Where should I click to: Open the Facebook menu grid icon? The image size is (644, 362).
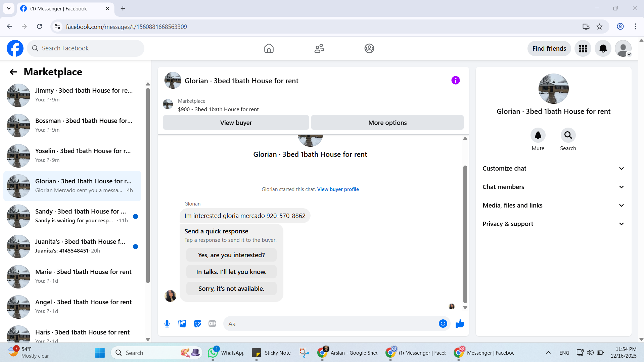pos(583,48)
